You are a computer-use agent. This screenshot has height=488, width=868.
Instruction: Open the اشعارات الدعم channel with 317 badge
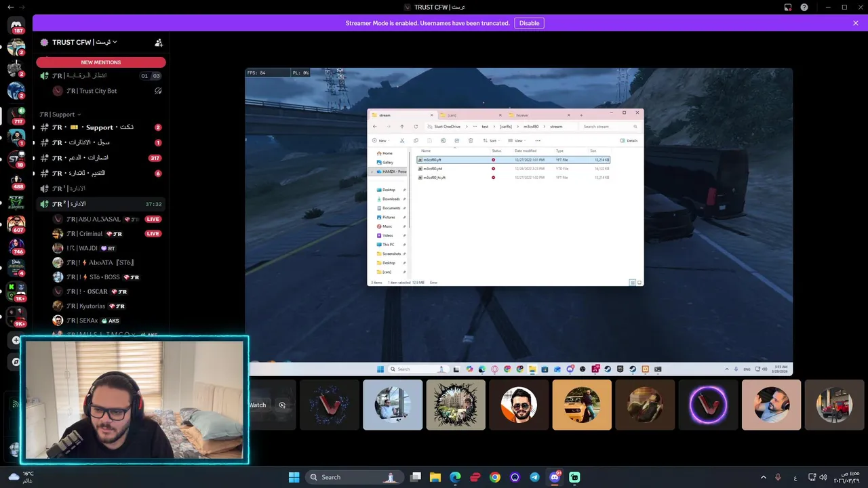pyautogui.click(x=101, y=157)
